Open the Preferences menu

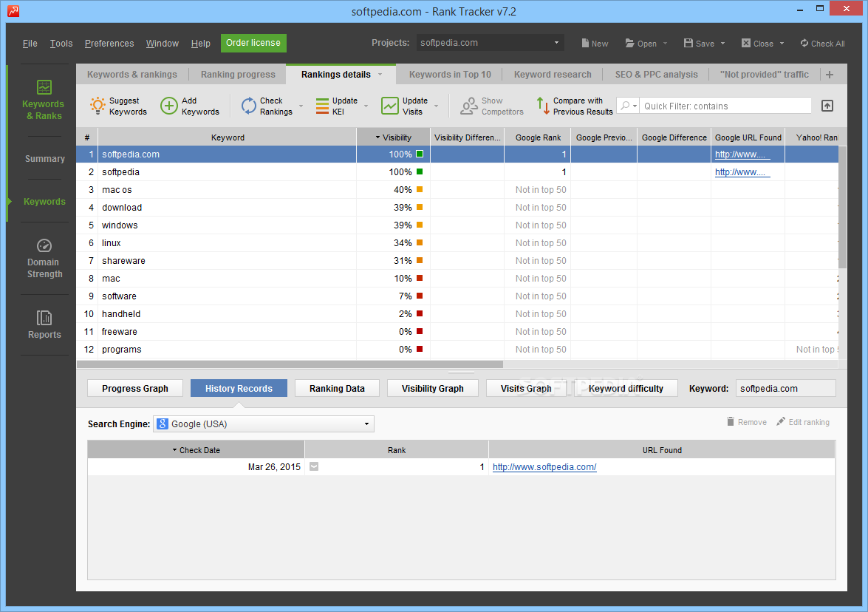(x=109, y=43)
